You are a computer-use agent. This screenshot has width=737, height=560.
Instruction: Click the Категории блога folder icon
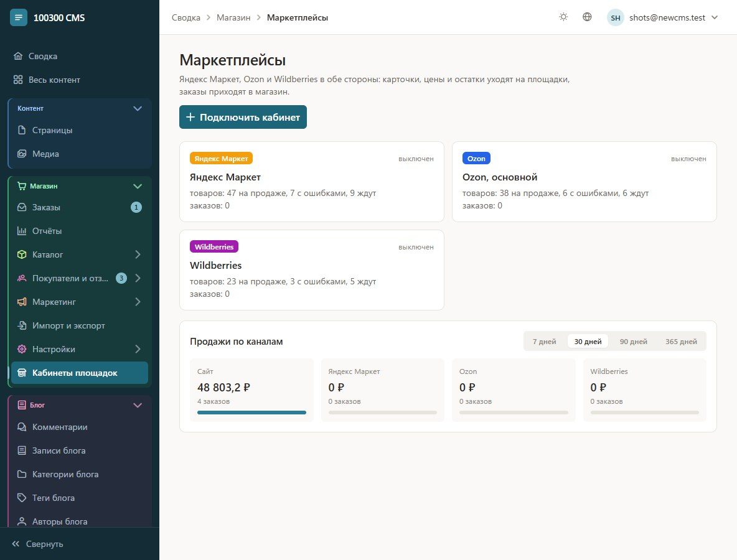(x=22, y=474)
